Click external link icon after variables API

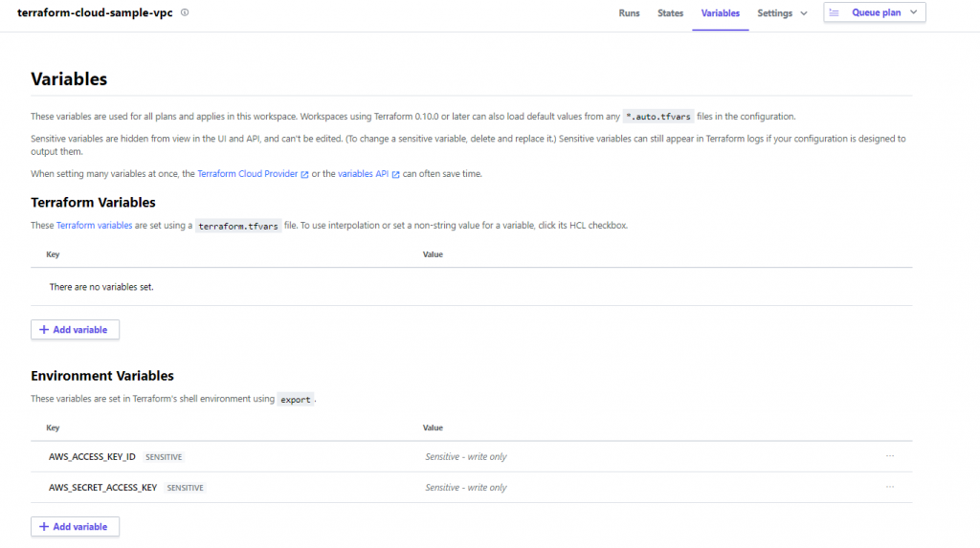(395, 174)
